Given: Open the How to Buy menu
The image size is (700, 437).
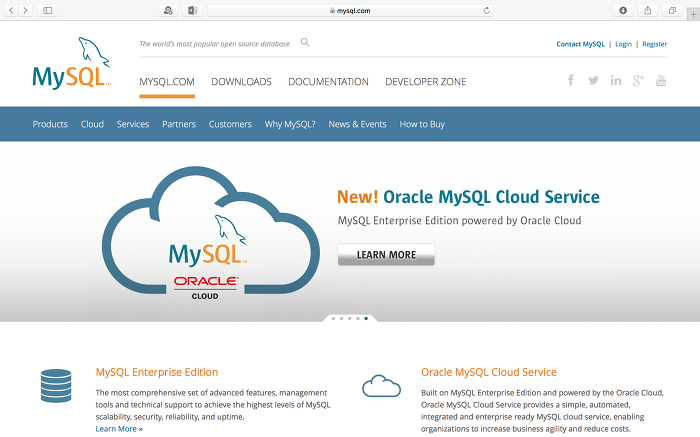Looking at the screenshot, I should pos(422,124).
